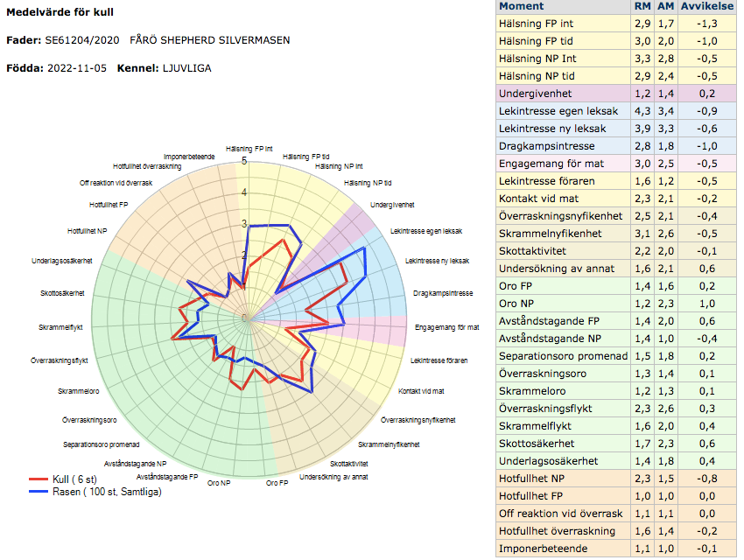744x560 pixels.
Task: Click the Underlagsosäkerhet radar chart label
Action: click(x=63, y=261)
